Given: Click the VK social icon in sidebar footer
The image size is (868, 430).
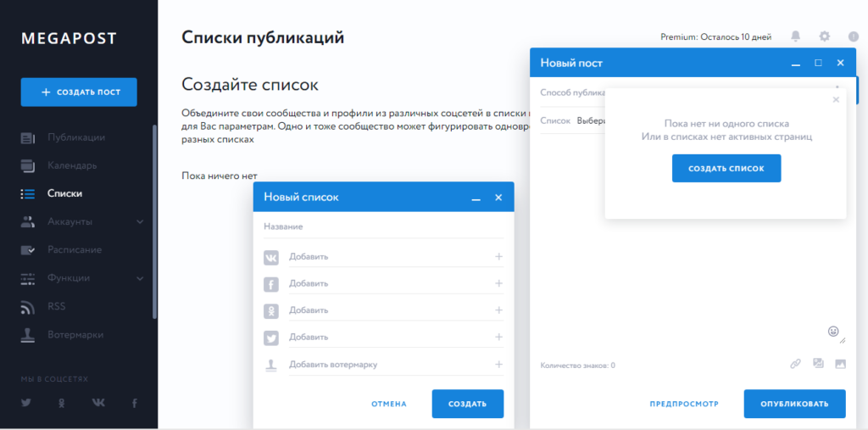Looking at the screenshot, I should pos(98,402).
